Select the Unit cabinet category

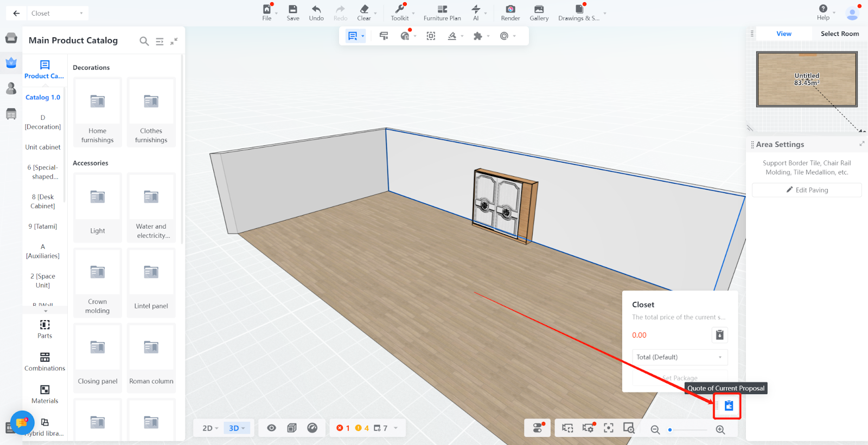pos(43,147)
